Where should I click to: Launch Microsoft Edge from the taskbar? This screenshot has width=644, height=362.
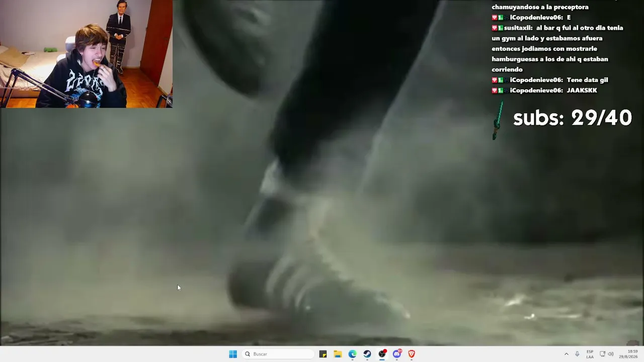(x=352, y=354)
